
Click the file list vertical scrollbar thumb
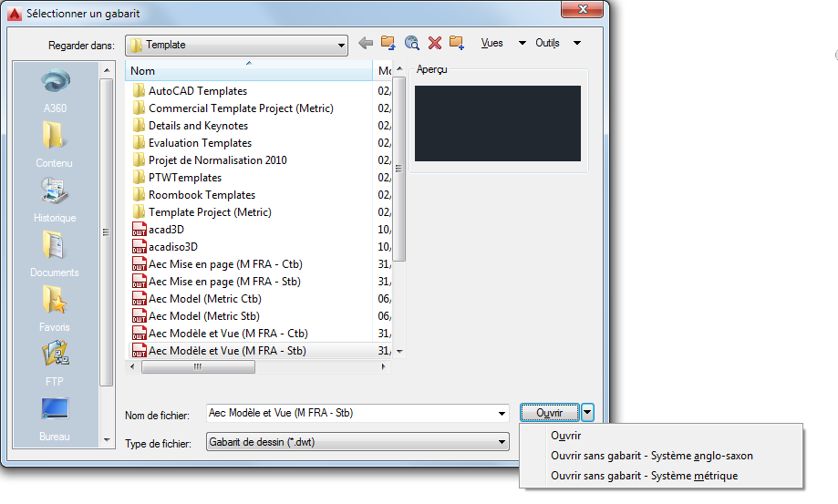point(398,169)
